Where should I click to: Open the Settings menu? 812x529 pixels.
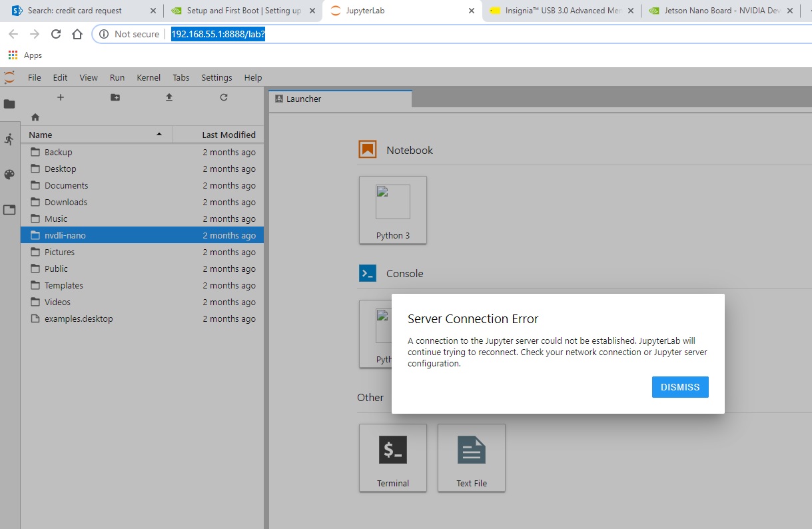click(x=216, y=77)
